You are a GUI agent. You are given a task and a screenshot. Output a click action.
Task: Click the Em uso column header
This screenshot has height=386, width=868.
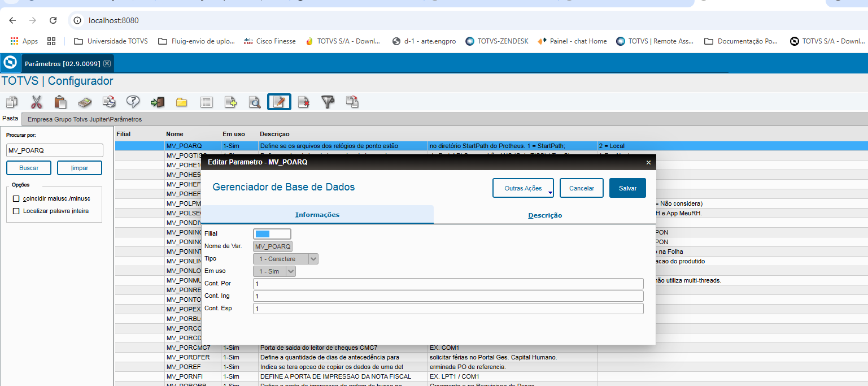click(234, 134)
